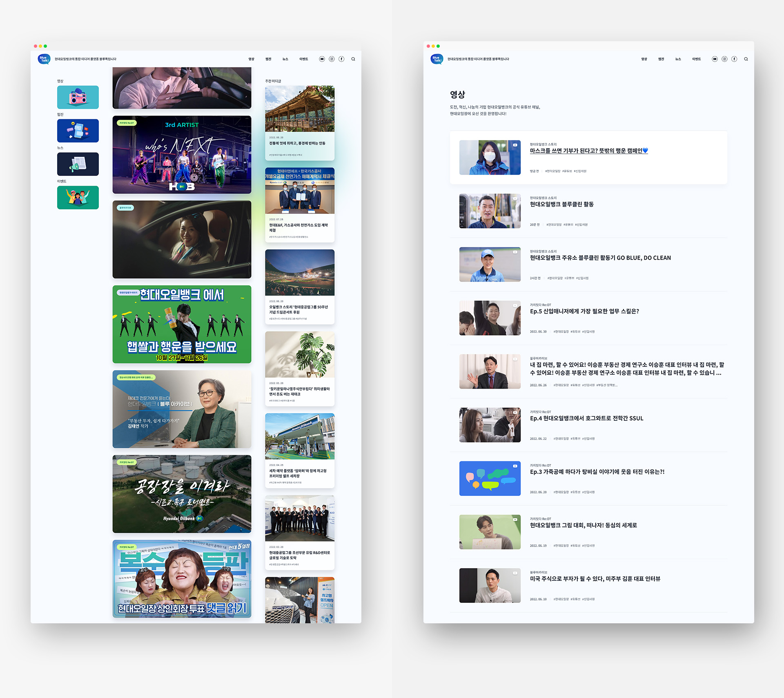Open the woman in car video card
Screen dimensions: 784x698
(x=182, y=240)
